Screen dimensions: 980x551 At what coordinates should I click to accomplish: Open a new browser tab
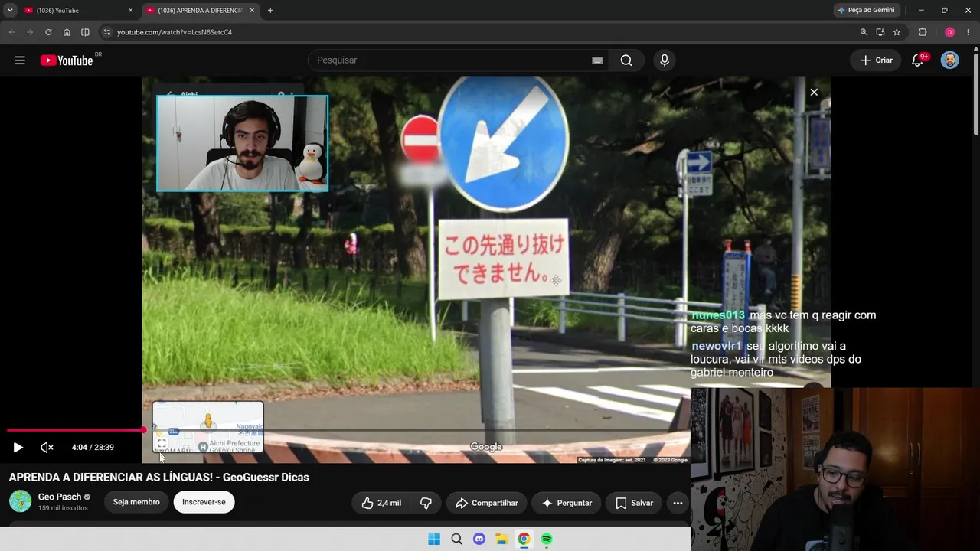point(270,11)
